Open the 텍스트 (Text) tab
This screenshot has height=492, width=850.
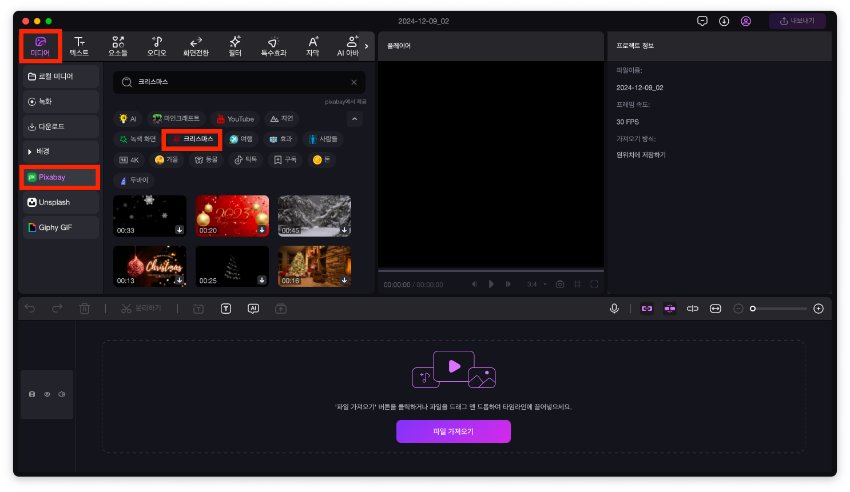point(80,45)
